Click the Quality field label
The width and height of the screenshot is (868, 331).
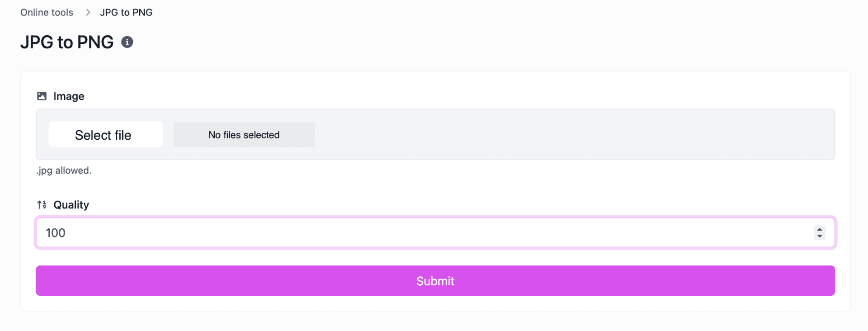tap(71, 205)
